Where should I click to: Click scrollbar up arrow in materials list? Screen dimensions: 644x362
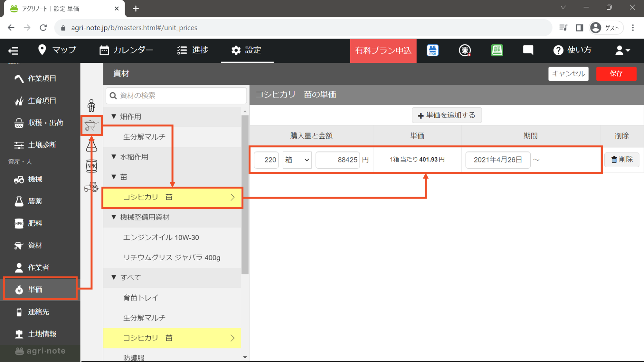coord(245,111)
